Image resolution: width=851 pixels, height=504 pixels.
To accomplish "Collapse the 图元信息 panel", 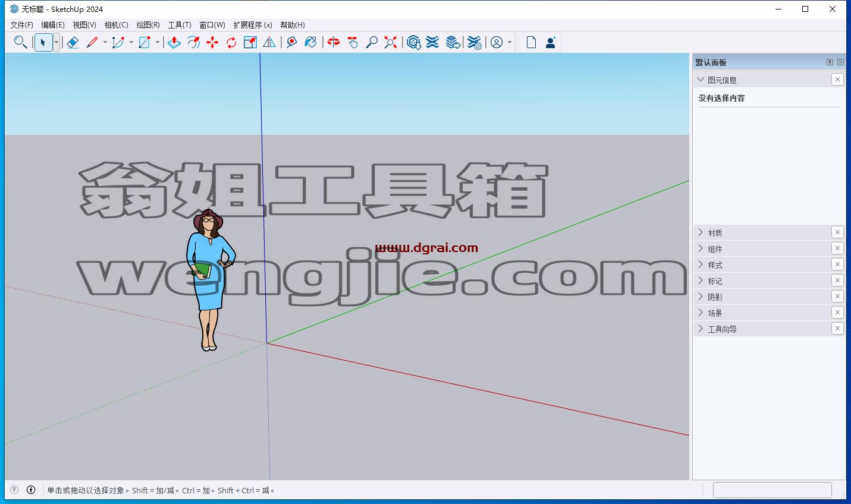I will point(701,80).
